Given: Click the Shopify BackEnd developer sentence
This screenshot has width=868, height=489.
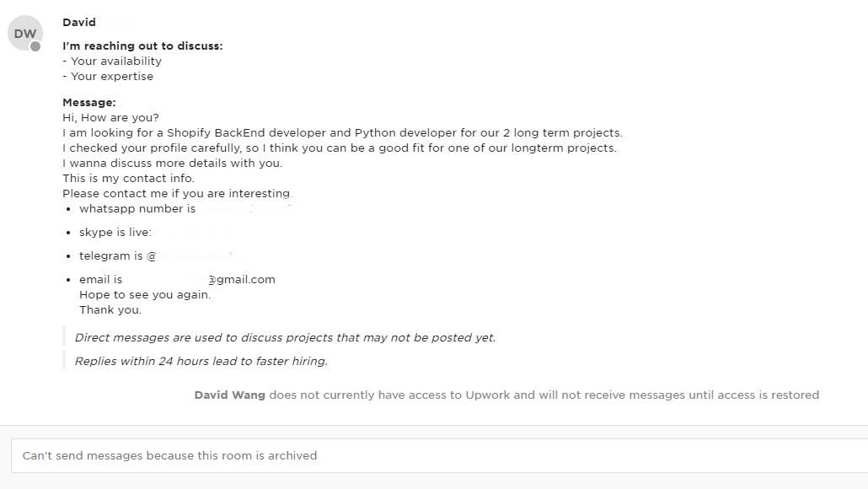Looking at the screenshot, I should coord(343,133).
